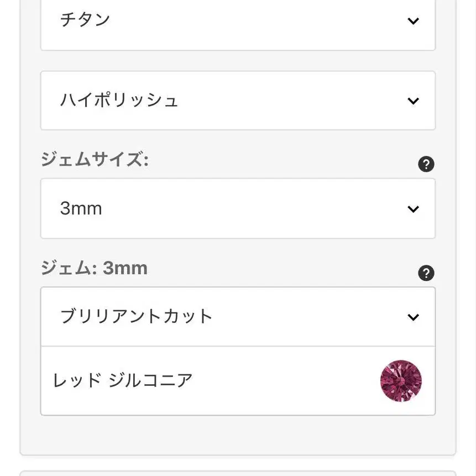The width and height of the screenshot is (476, 476).
Task: Click the next panel below the gem options
Action: pos(238,474)
